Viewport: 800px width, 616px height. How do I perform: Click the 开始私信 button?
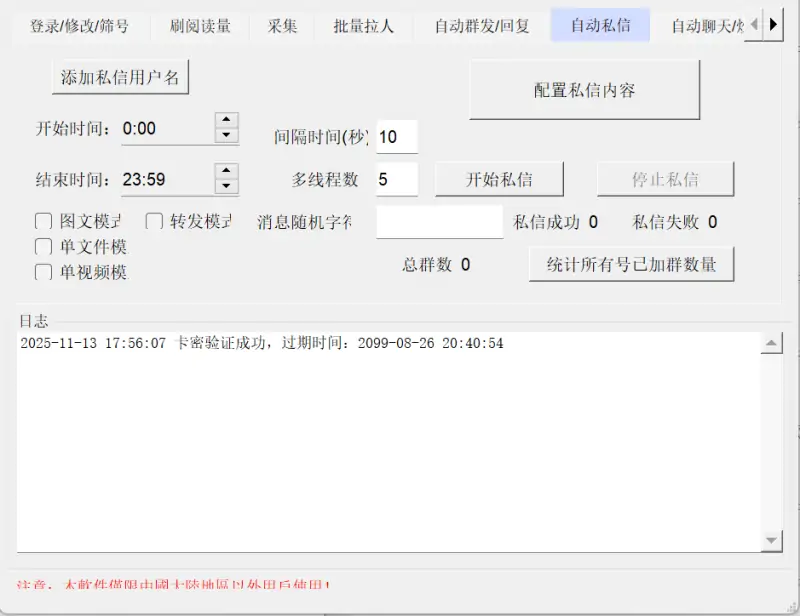pyautogui.click(x=499, y=179)
